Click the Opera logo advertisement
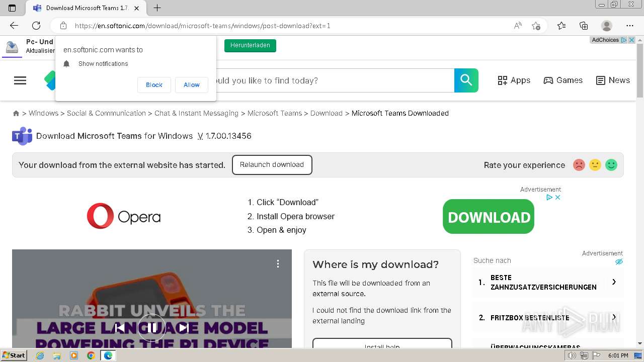This screenshot has height=362, width=644. tap(124, 216)
